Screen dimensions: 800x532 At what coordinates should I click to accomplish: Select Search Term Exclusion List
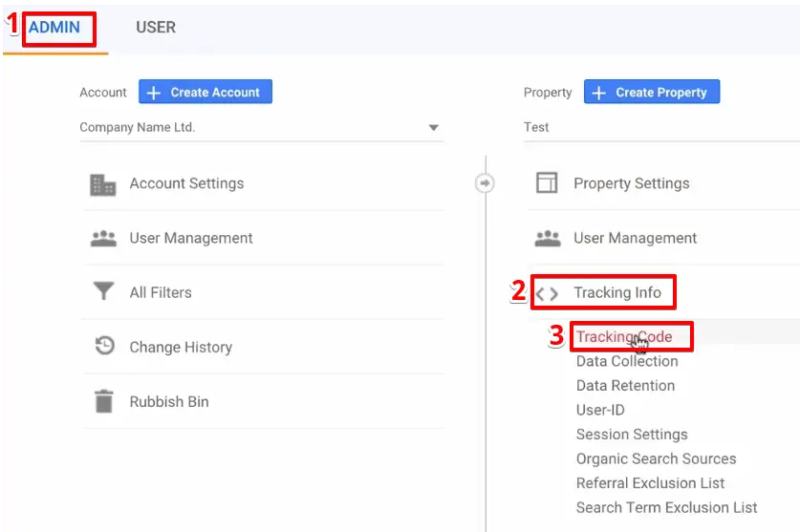coord(667,507)
